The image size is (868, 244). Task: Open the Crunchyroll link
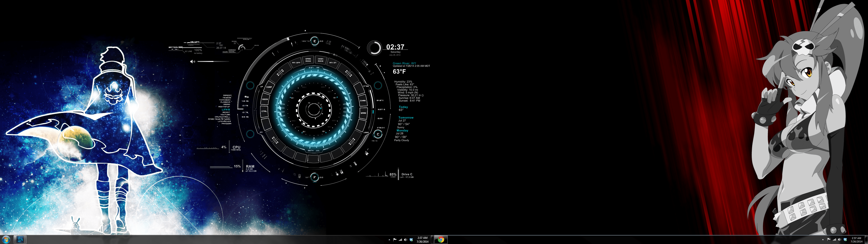click(x=223, y=117)
